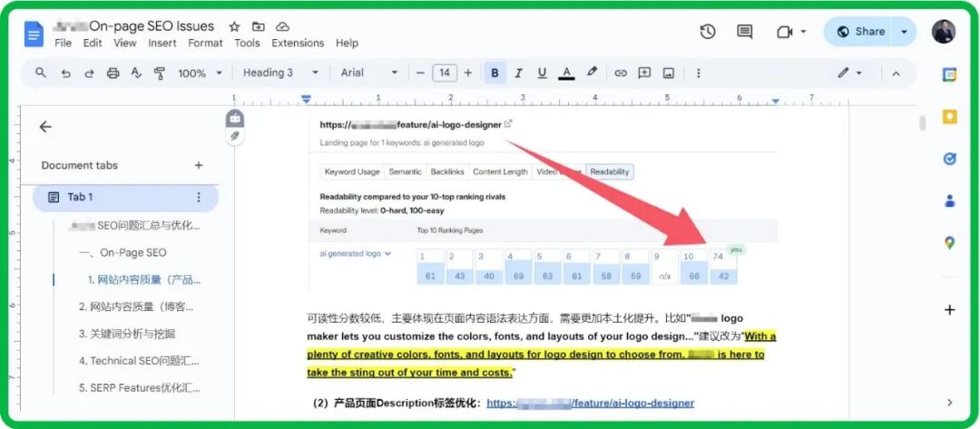This screenshot has height=429, width=980.
Task: Open the Insert menu
Action: pos(162,43)
